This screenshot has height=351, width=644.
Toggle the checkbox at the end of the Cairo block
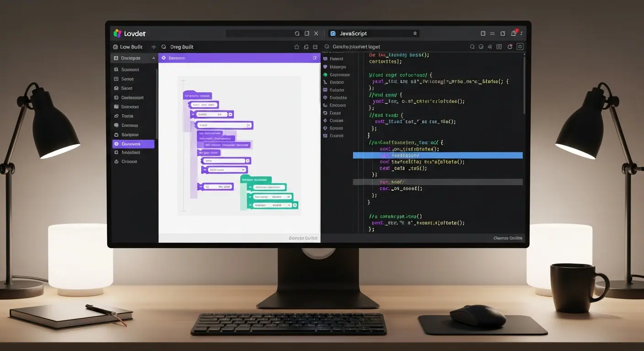click(x=230, y=114)
